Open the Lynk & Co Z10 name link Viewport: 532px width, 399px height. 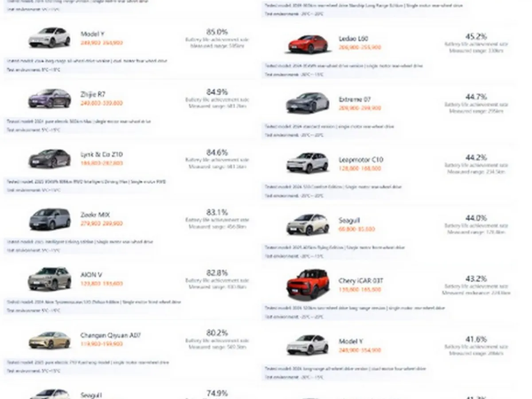click(x=102, y=155)
